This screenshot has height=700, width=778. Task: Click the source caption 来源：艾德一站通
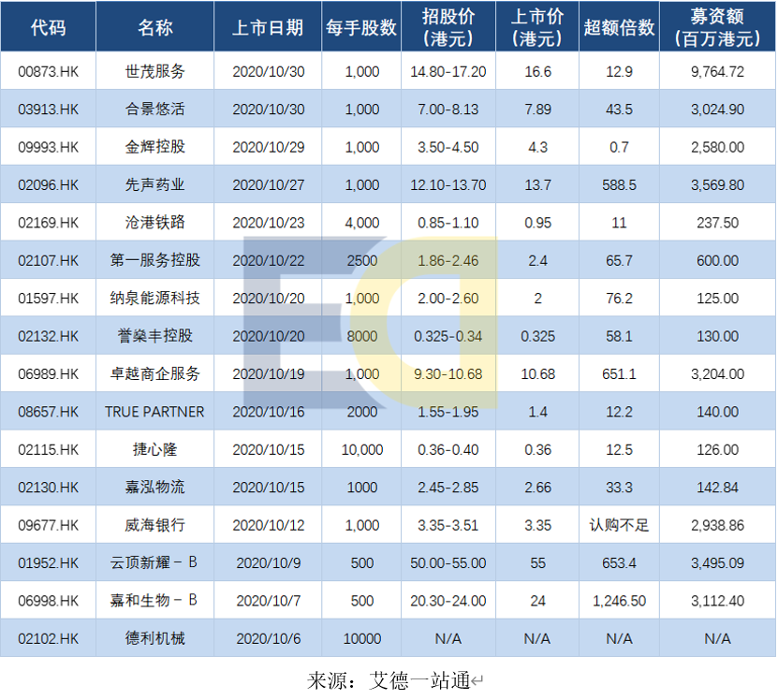click(389, 680)
